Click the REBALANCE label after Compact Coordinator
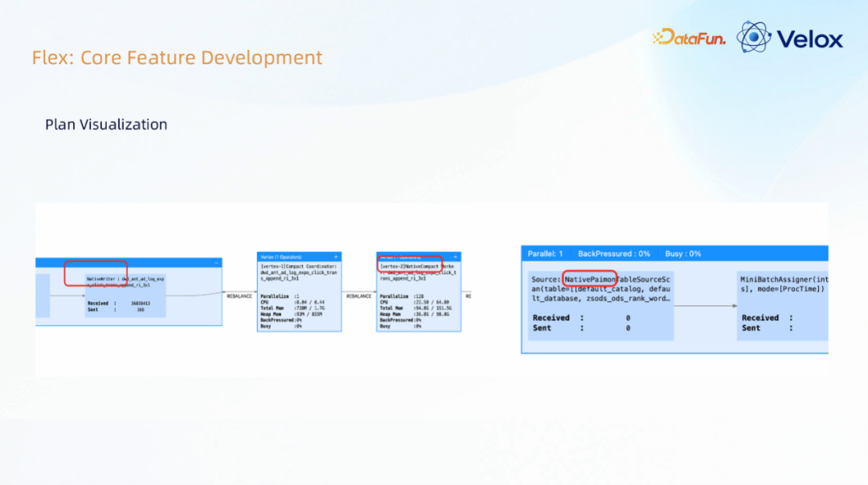Viewport: 868px width, 485px height. point(358,296)
